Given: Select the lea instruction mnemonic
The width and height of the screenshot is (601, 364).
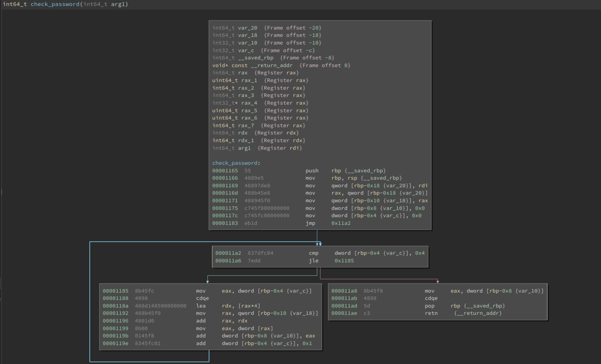Looking at the screenshot, I should click(201, 306).
